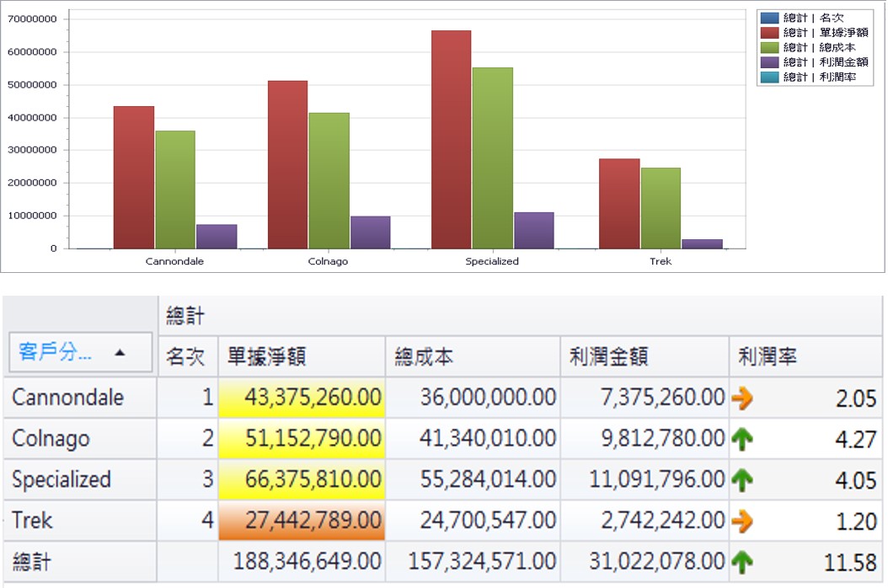Click the Colnago label on chart axis
888x588 pixels.
pyautogui.click(x=328, y=261)
